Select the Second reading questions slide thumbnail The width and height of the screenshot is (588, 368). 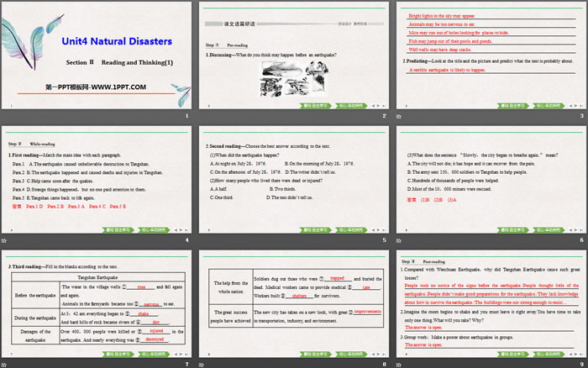294,179
